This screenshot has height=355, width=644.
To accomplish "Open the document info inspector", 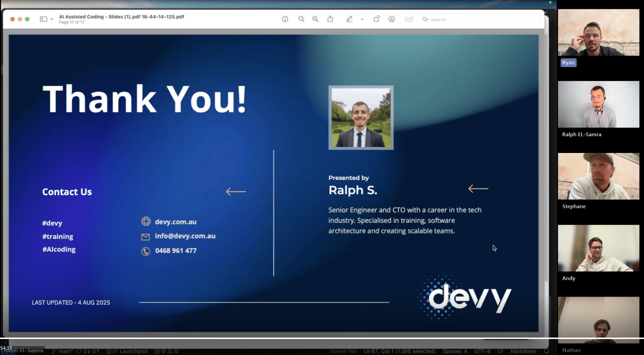I will 285,19.
